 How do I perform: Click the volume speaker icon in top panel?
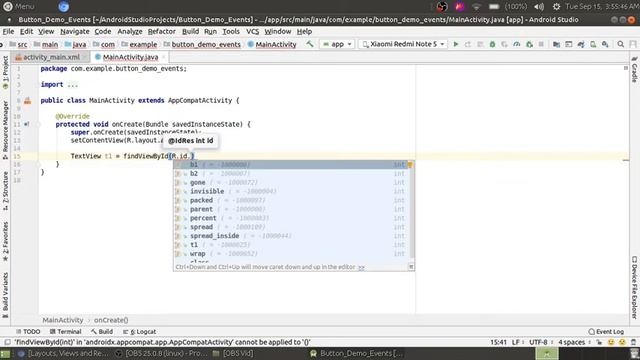[539, 7]
